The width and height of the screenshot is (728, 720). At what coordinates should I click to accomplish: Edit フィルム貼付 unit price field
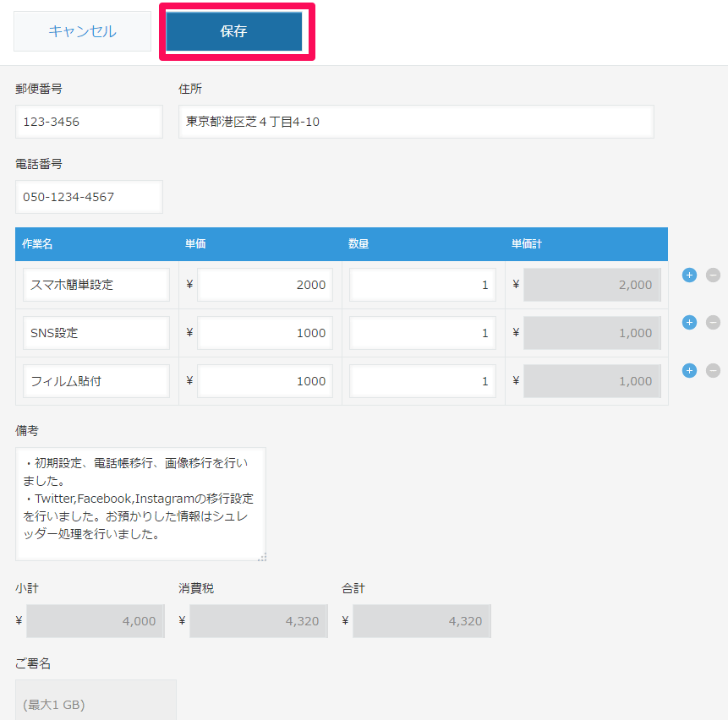pos(264,381)
